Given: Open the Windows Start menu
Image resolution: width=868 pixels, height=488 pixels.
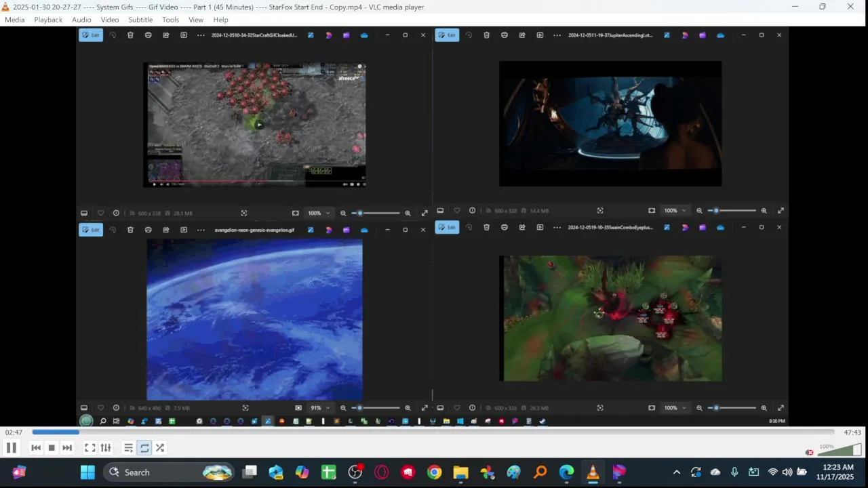Looking at the screenshot, I should [88, 472].
